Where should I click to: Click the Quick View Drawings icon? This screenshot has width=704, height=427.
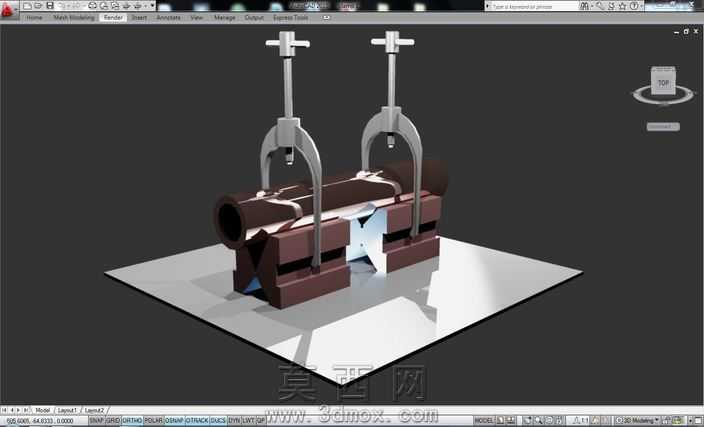click(511, 421)
